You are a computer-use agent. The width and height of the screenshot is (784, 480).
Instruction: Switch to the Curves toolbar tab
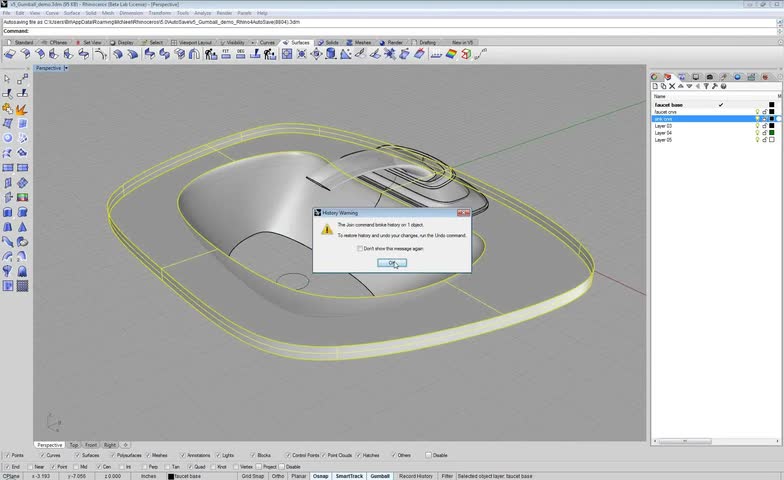point(264,42)
